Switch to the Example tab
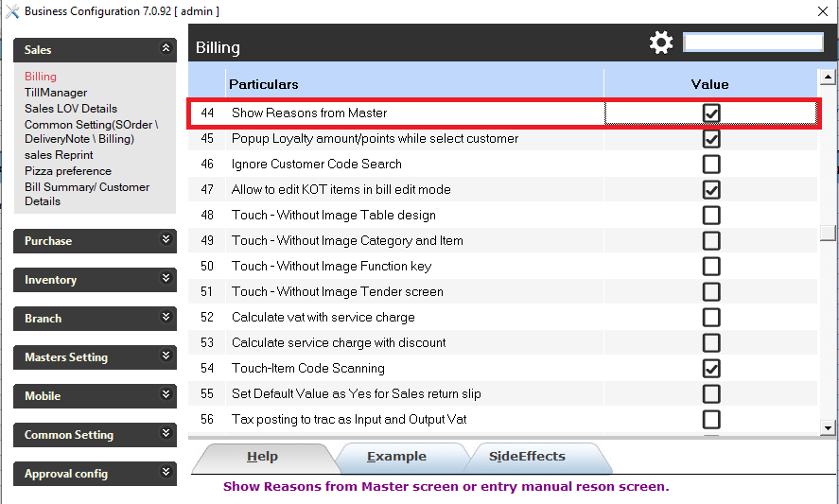This screenshot has width=839, height=504. [396, 457]
